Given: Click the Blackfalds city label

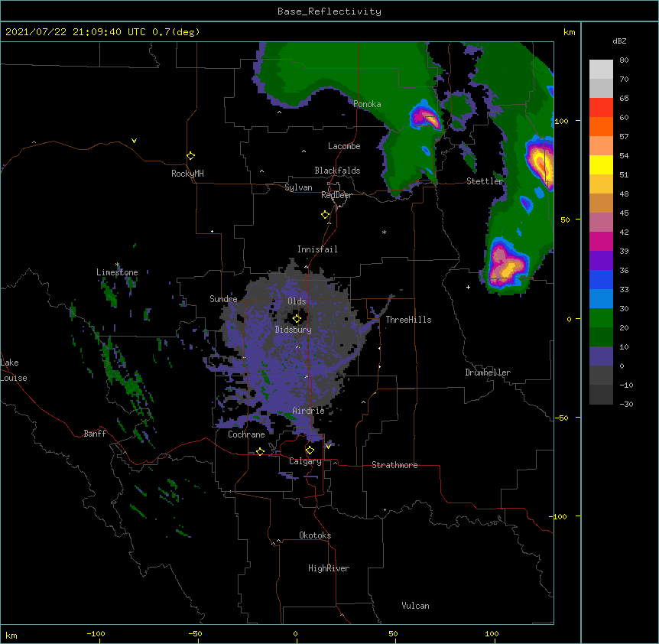Looking at the screenshot, I should 337,171.
